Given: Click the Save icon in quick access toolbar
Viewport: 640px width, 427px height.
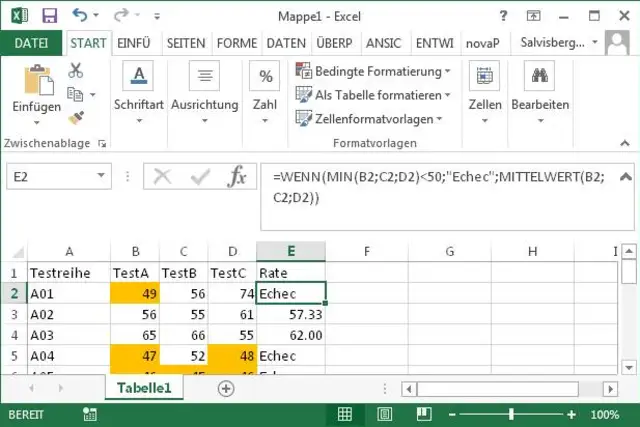Looking at the screenshot, I should [x=49, y=16].
